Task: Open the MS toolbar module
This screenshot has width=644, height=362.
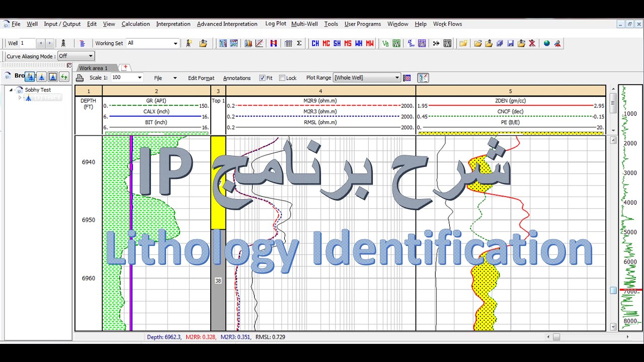Action: tap(348, 43)
